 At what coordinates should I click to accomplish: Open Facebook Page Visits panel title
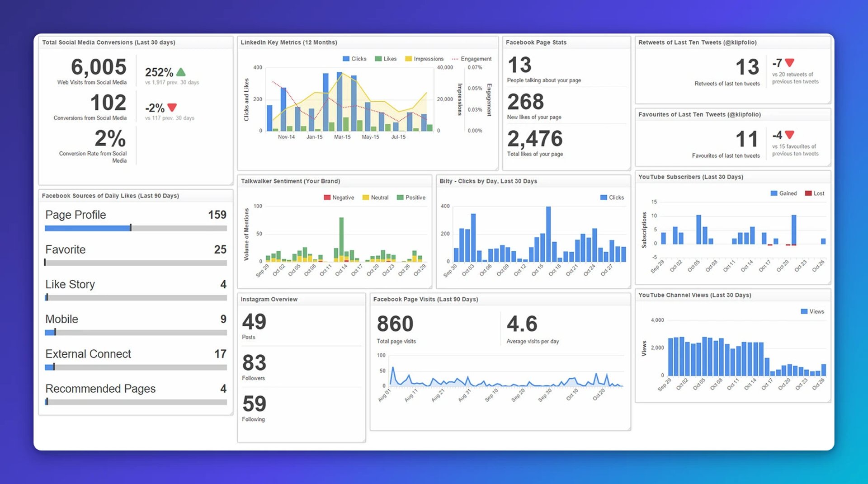click(425, 299)
